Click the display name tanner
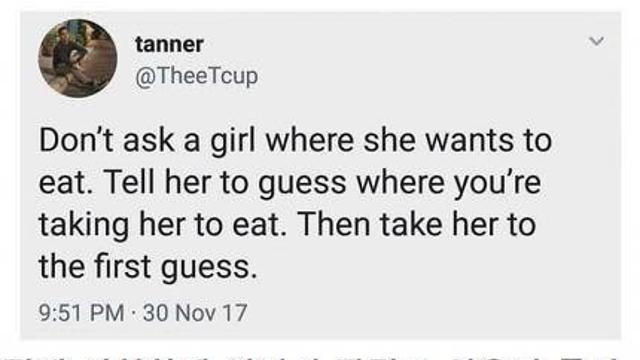This screenshot has height=360, width=640. pyautogui.click(x=169, y=44)
